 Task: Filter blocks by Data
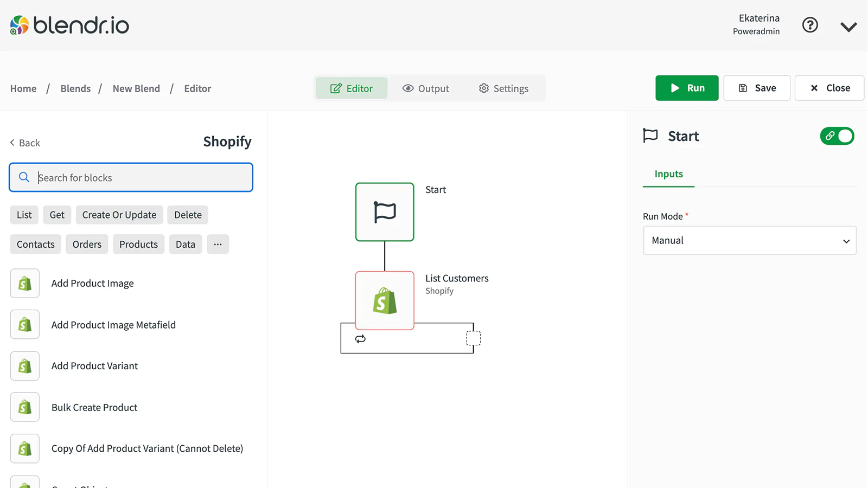tap(186, 244)
